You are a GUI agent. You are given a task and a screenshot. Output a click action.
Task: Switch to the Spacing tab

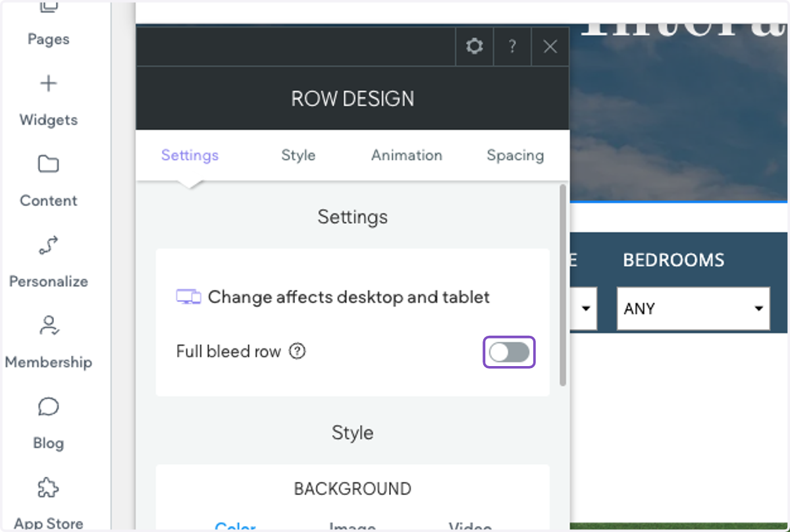click(x=515, y=155)
